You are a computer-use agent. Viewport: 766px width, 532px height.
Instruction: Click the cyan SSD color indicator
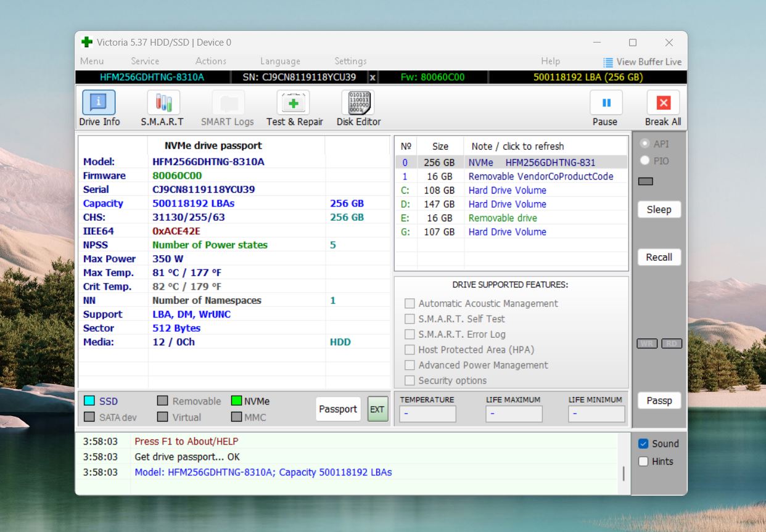(89, 401)
